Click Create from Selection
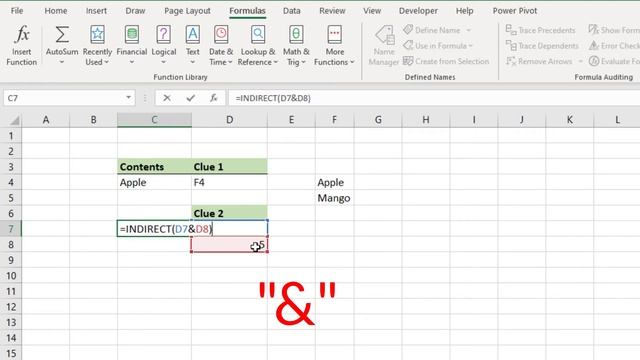Screen dimensions: 640x360 tap(446, 61)
